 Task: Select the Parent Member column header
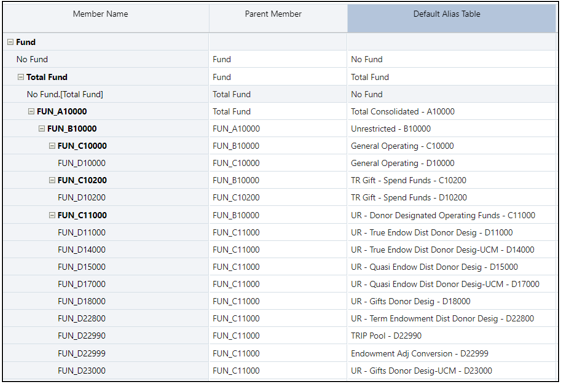coord(278,18)
